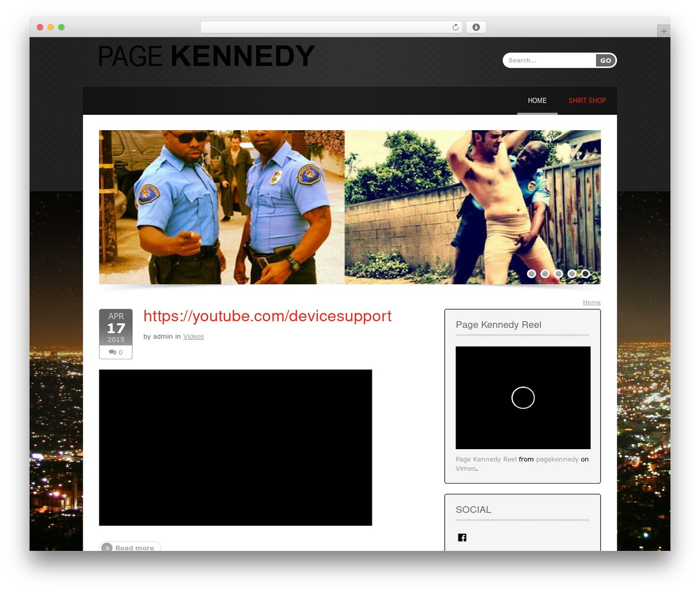This screenshot has width=700, height=593.
Task: Open the Page Kennedy Reel Vimeo link
Action: coord(486,460)
